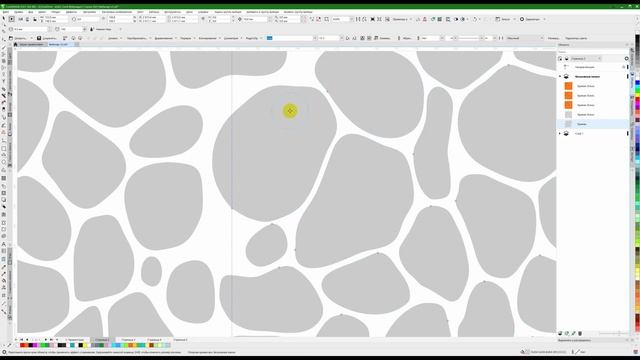
Task: Select the Pick tool arrow at the top left
Action: coord(4,19)
